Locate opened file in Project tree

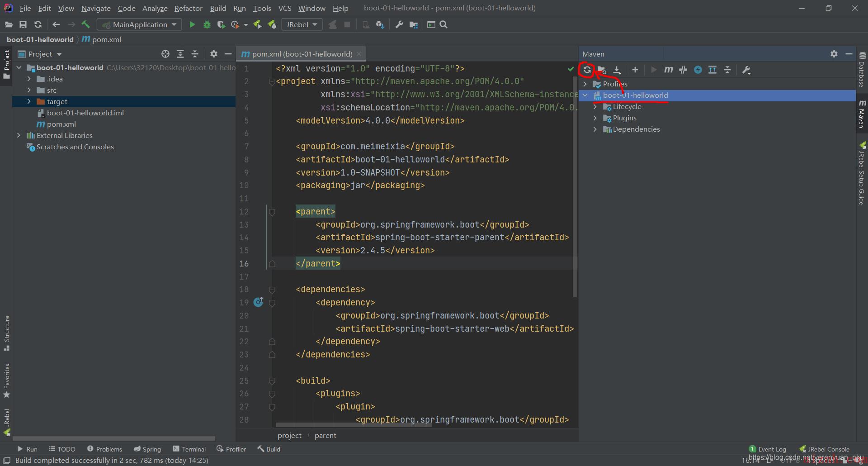pyautogui.click(x=165, y=54)
